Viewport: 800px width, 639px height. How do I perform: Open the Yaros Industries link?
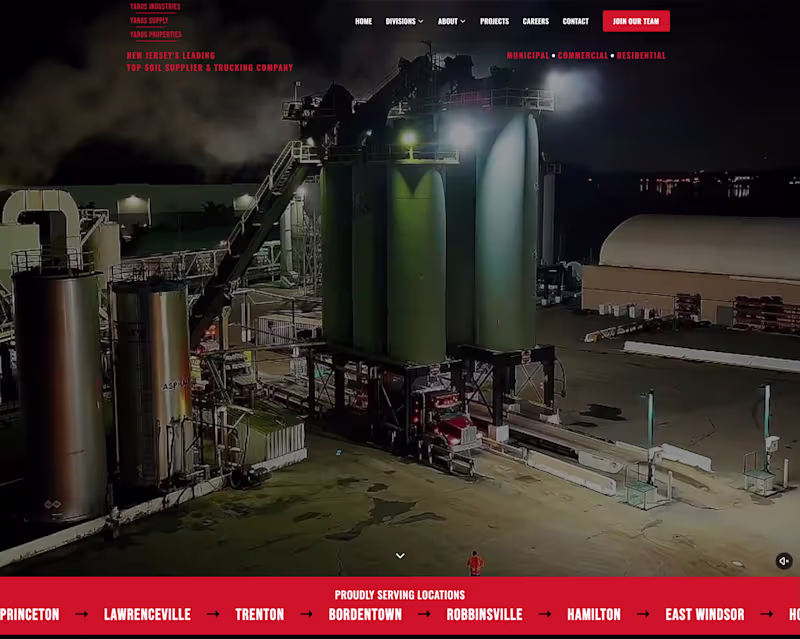pyautogui.click(x=155, y=7)
